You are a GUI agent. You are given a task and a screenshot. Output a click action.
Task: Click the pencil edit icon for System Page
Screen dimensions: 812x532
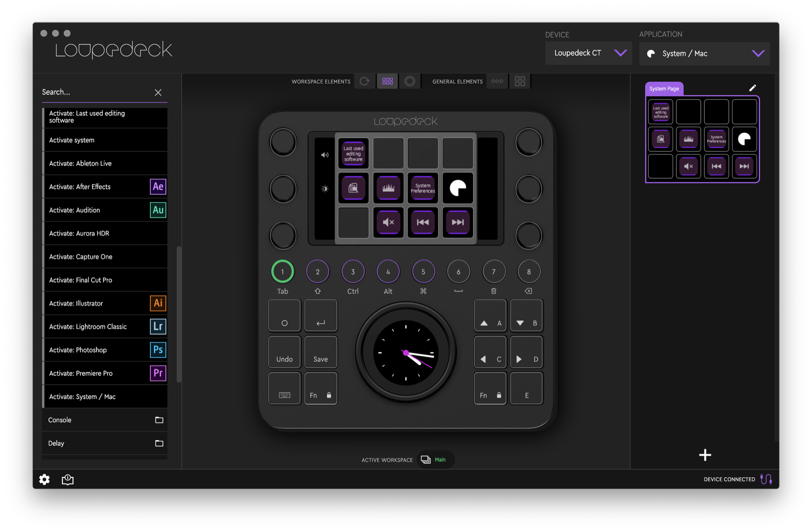752,88
